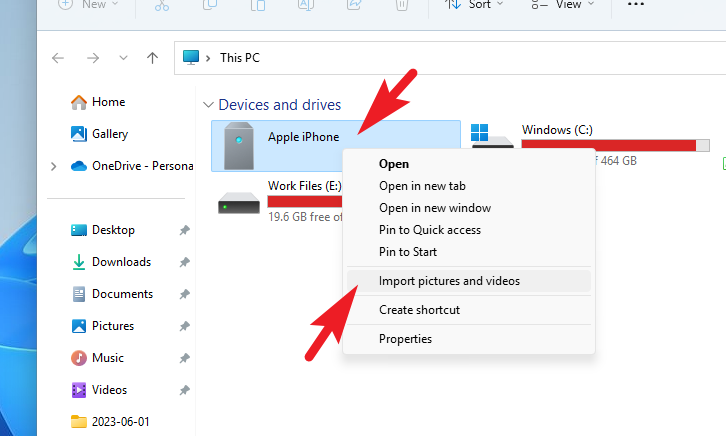Image resolution: width=726 pixels, height=436 pixels.
Task: Choose Import pictures and videos
Action: coord(469,281)
